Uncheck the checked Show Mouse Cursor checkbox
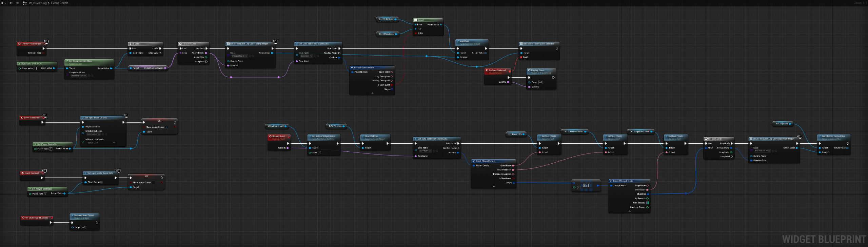868x247 pixels. (166, 127)
